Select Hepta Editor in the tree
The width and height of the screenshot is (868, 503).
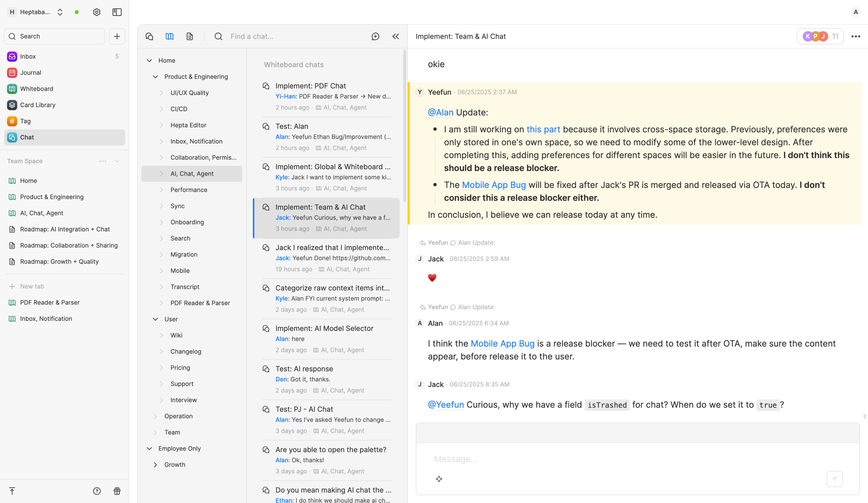point(192,125)
